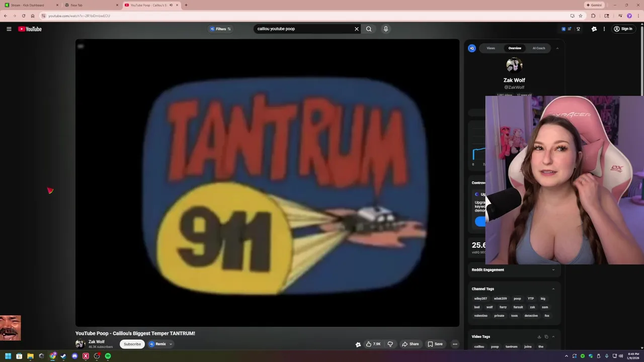Dislike the video with thumbs down

[390, 344]
